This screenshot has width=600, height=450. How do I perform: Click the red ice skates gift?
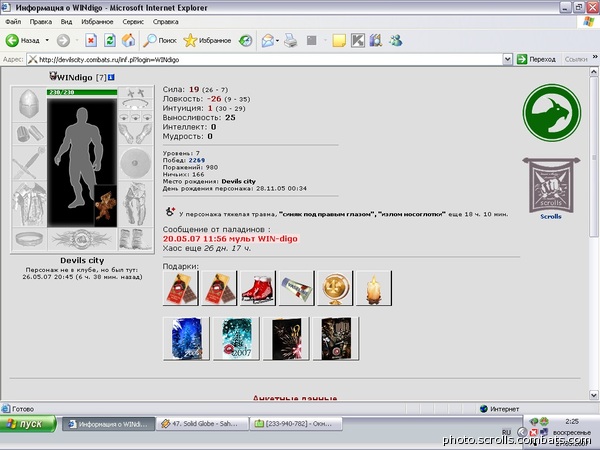point(258,288)
